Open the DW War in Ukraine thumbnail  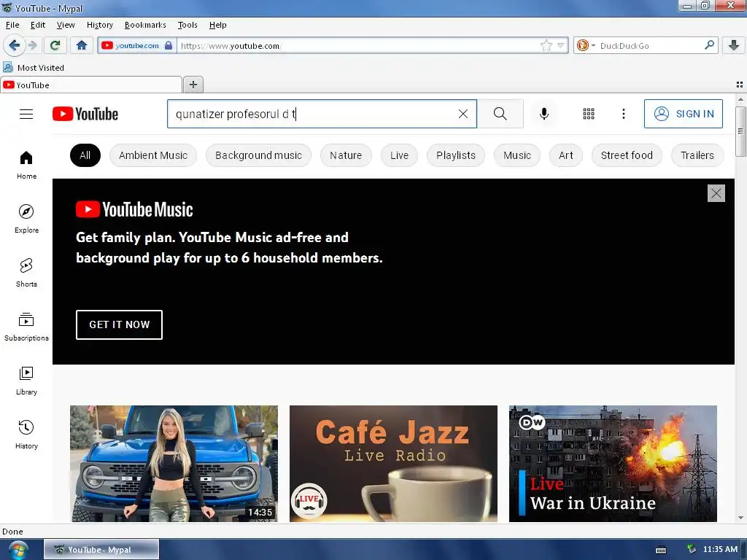[613, 464]
